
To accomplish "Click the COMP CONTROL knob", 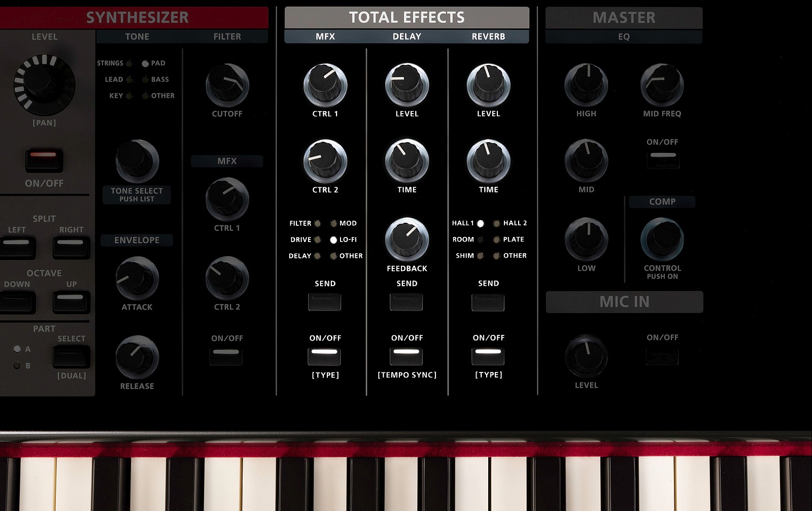I will pyautogui.click(x=662, y=239).
